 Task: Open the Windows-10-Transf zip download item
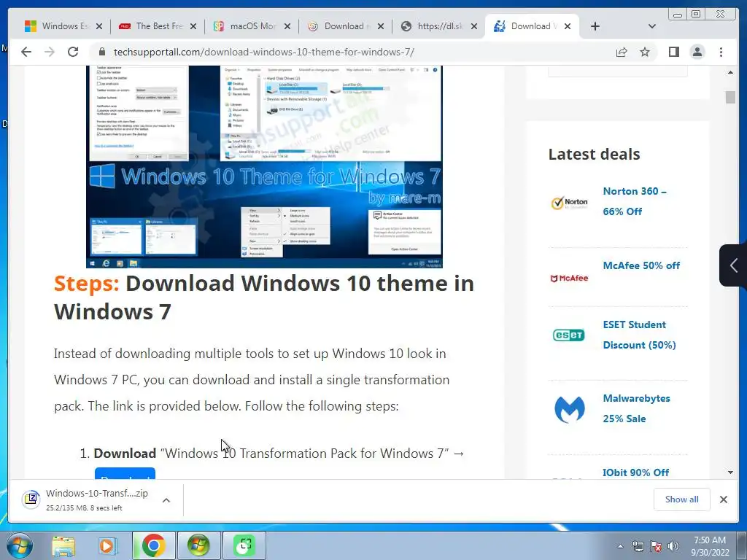pyautogui.click(x=86, y=500)
